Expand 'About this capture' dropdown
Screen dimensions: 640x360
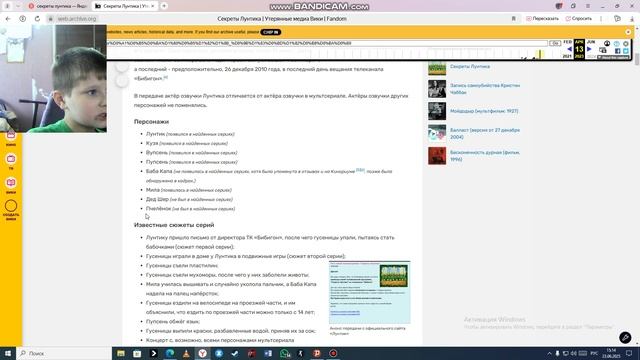(x=613, y=58)
